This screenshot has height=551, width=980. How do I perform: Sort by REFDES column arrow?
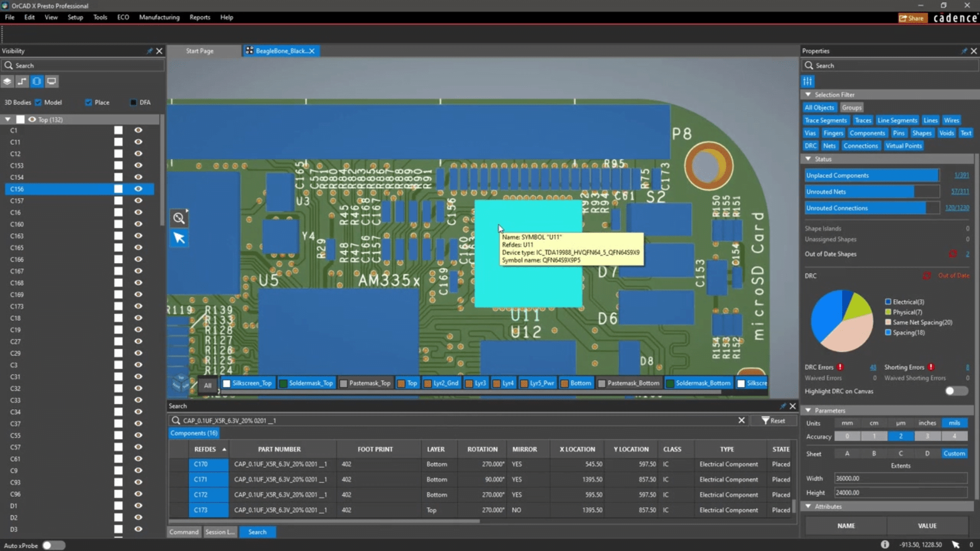click(x=224, y=449)
